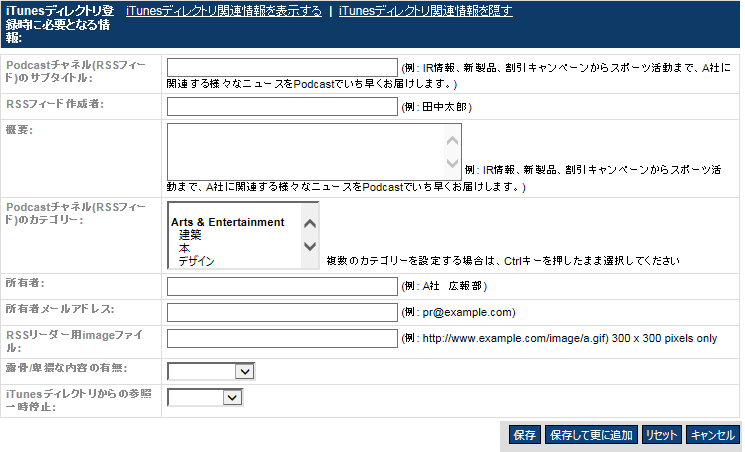Focus the Podcastチャネル subtitle input field
The width and height of the screenshot is (745, 452).
pos(282,67)
